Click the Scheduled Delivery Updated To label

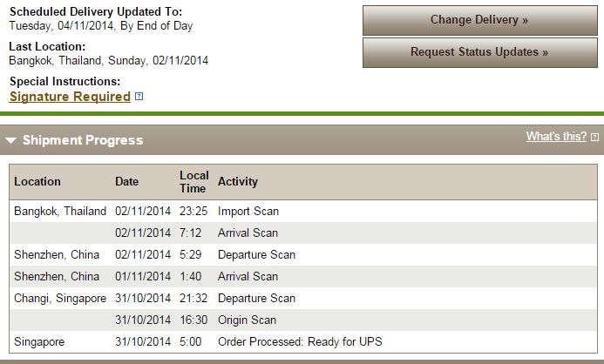point(96,11)
